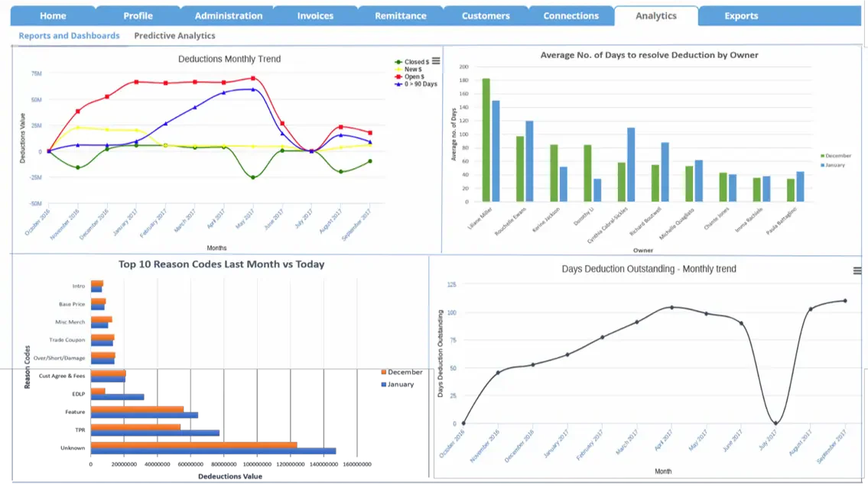Open the Remittance tab

(x=400, y=16)
